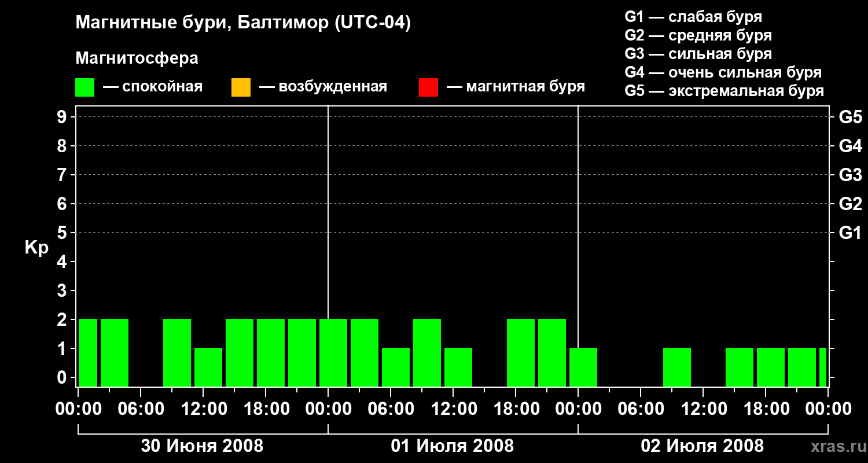Click the first '00:00' label at chart start

click(78, 409)
